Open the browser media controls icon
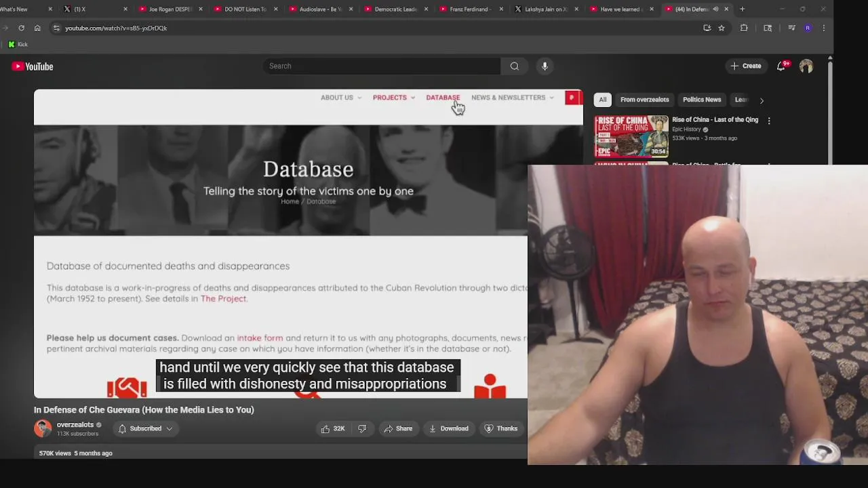 pos(791,28)
